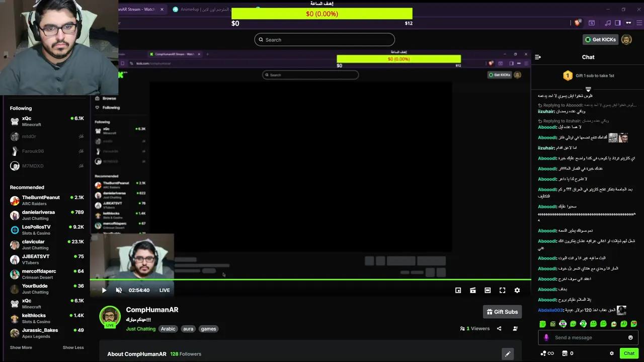
Task: Open the player settings gear
Action: tap(517, 290)
